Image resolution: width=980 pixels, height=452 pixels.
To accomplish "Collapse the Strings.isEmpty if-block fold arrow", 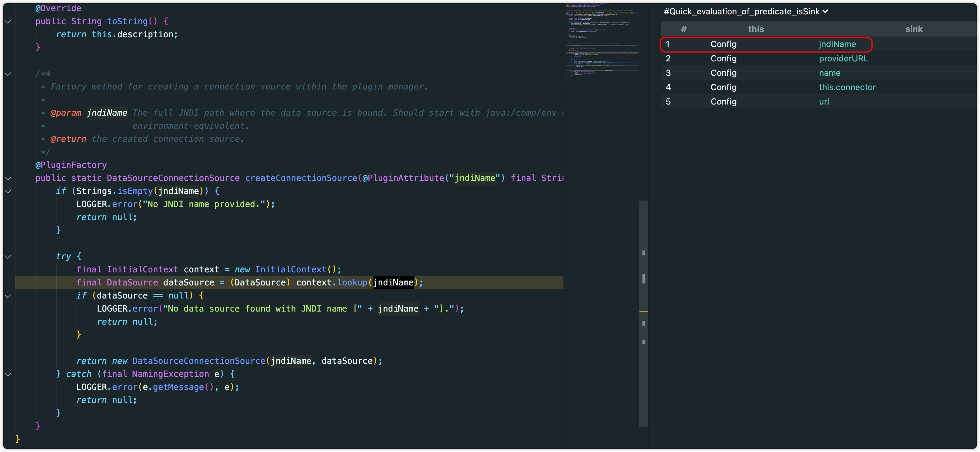I will (x=8, y=191).
